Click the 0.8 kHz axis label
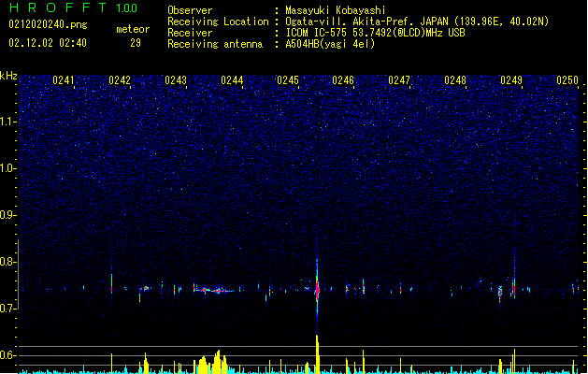The image size is (588, 374). [x=8, y=262]
